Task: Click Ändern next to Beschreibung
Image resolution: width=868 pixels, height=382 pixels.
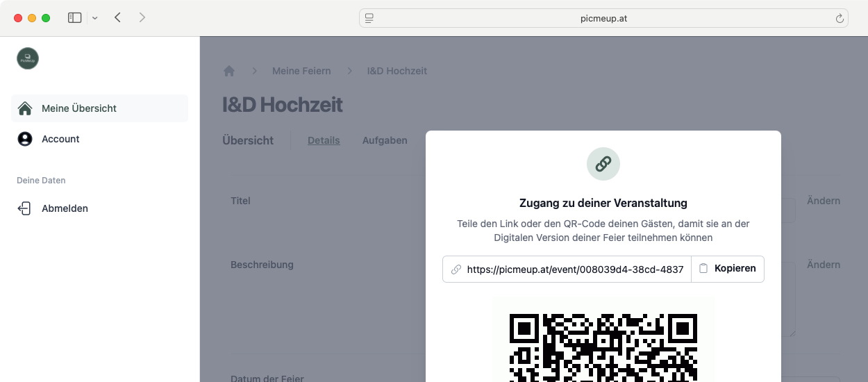Action: click(823, 265)
